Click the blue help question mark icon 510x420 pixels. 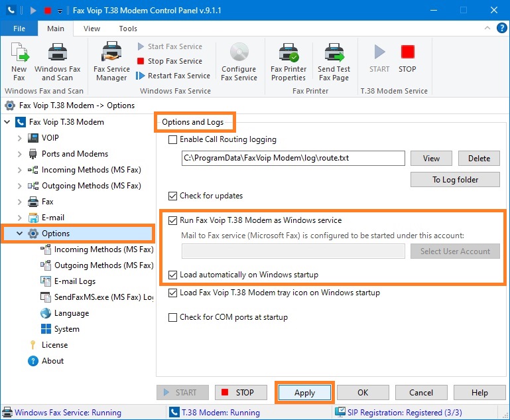501,28
